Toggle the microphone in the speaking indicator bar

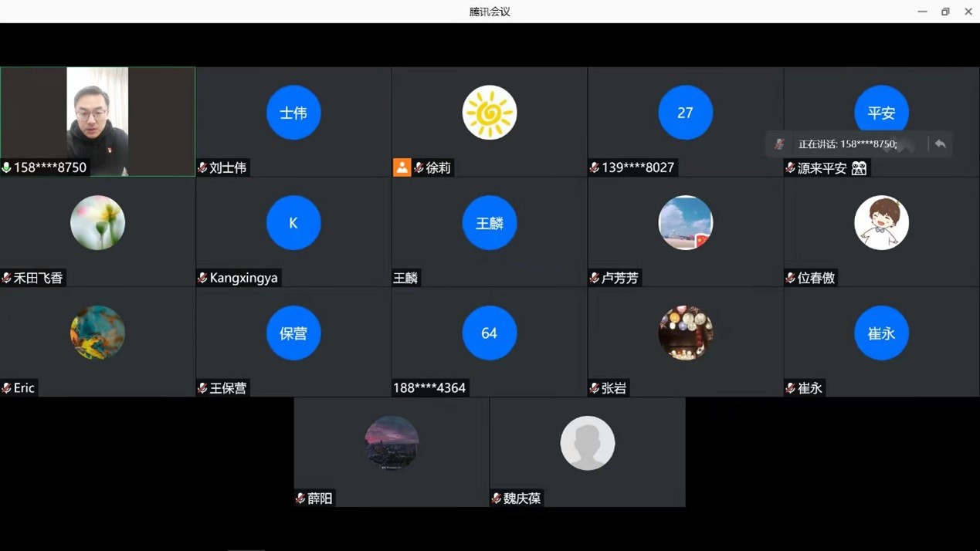click(780, 144)
